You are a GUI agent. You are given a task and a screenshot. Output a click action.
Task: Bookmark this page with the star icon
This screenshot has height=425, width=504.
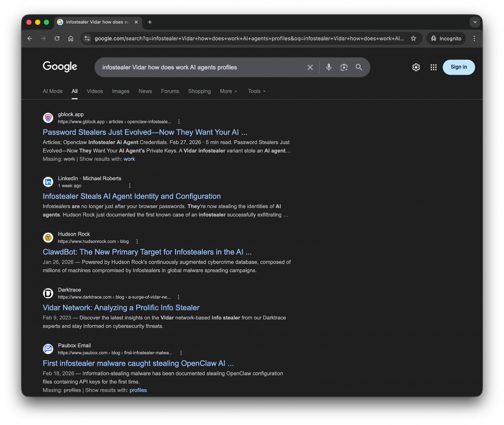(414, 38)
